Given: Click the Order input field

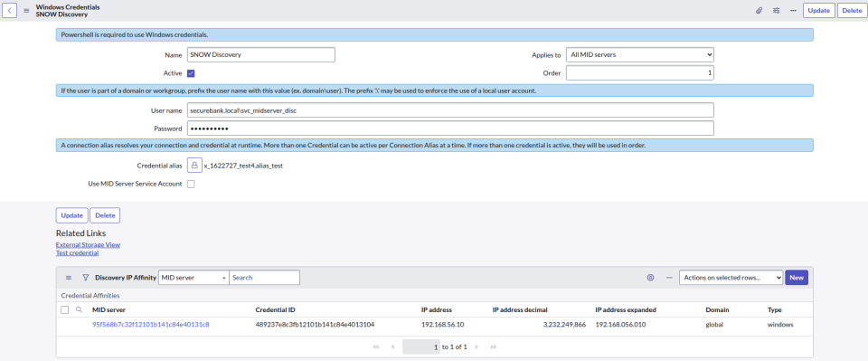Looking at the screenshot, I should 640,73.
